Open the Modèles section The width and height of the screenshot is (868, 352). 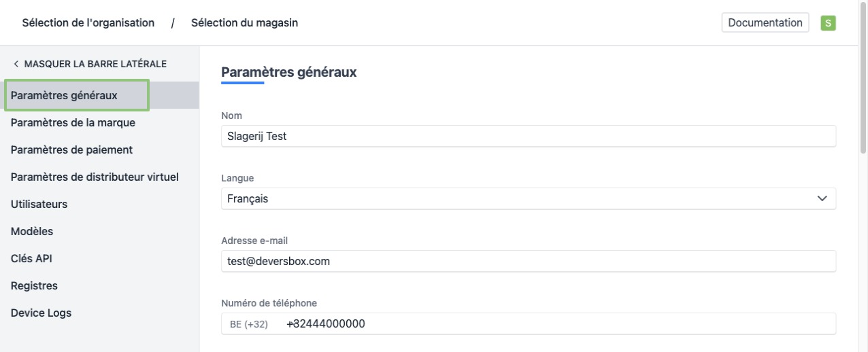32,231
